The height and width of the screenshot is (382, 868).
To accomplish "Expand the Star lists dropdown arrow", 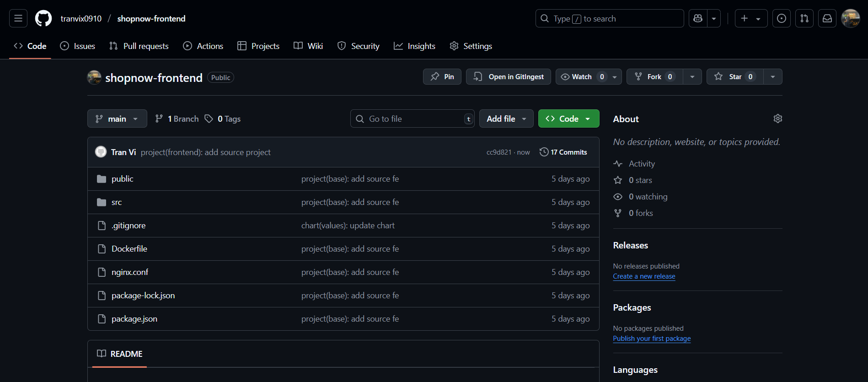I will tap(773, 77).
